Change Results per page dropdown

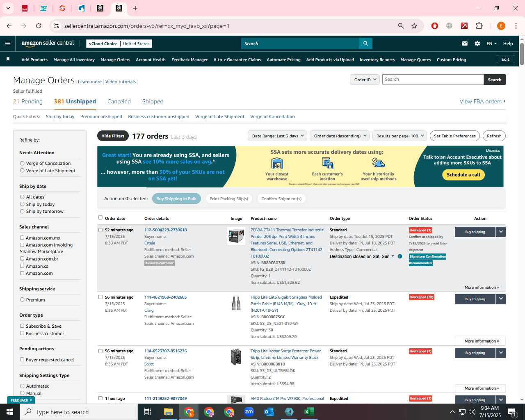400,136
